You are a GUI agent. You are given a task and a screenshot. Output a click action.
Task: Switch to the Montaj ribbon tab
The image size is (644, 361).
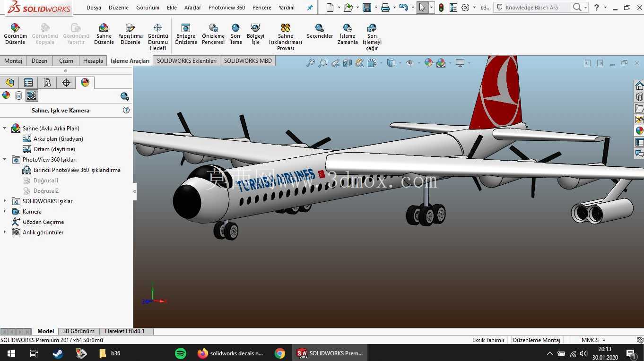pos(13,61)
